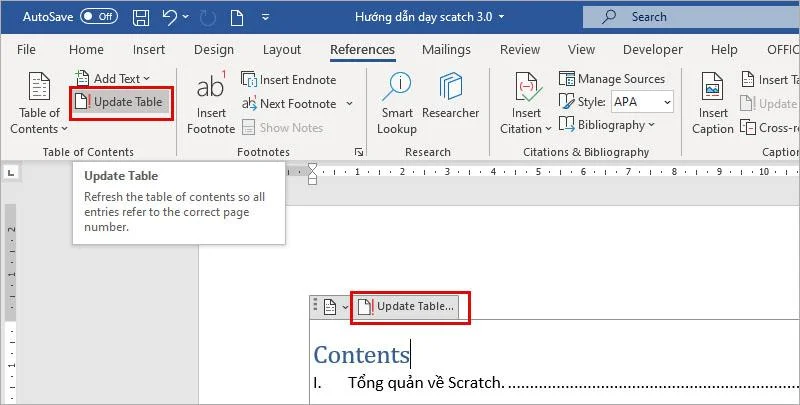
Task: Switch to the Help tab
Action: pos(724,49)
